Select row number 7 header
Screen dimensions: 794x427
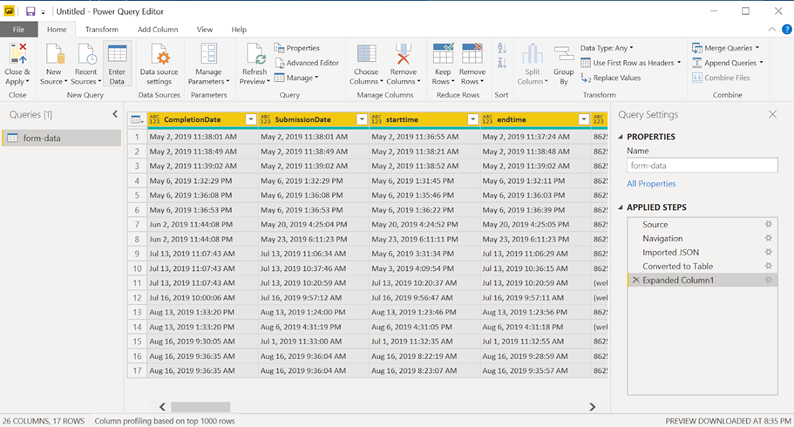click(x=137, y=224)
